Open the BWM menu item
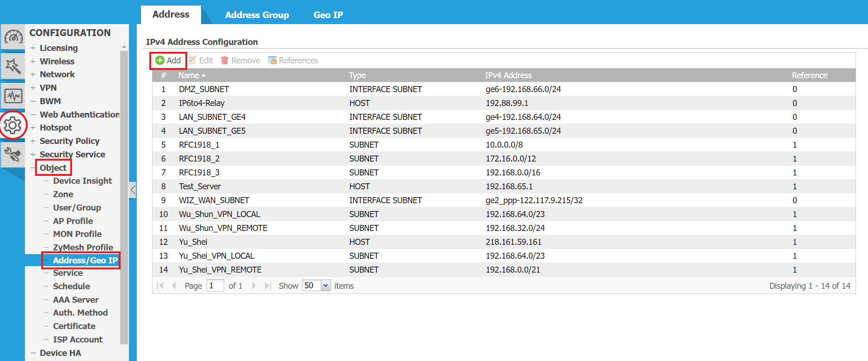868x361 pixels. coord(50,101)
